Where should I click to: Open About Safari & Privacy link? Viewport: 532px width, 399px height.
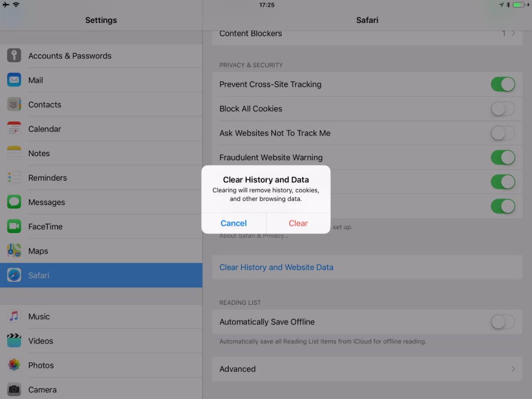(x=254, y=236)
